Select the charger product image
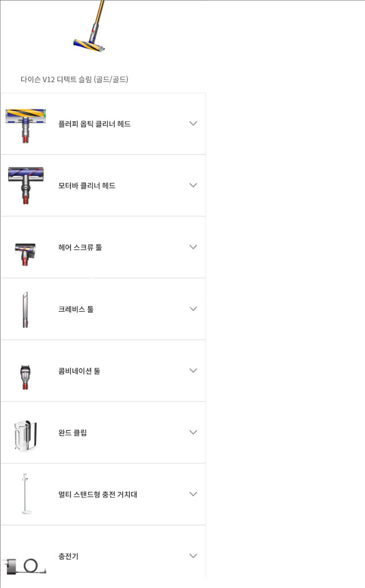The width and height of the screenshot is (365, 588). [26, 564]
